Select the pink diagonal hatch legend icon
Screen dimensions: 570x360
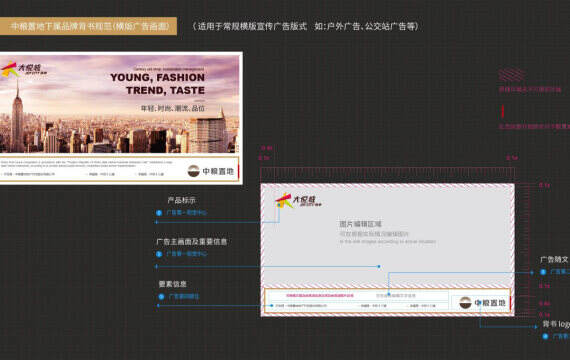click(511, 75)
